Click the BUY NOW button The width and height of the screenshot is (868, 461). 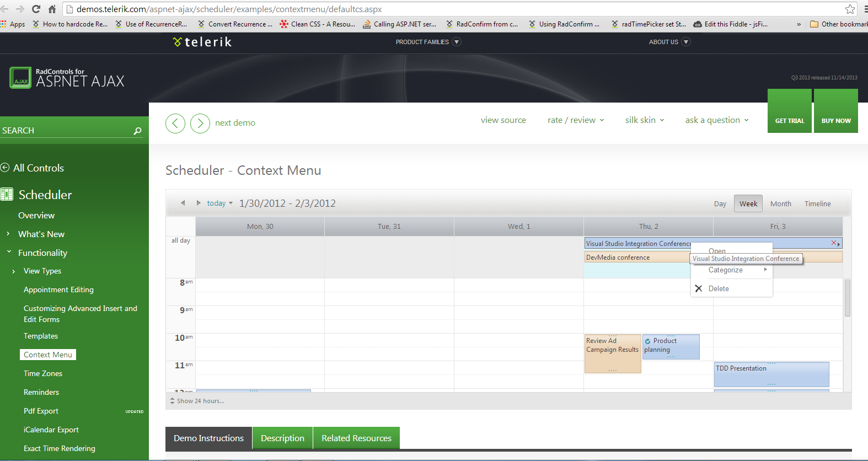click(x=836, y=111)
